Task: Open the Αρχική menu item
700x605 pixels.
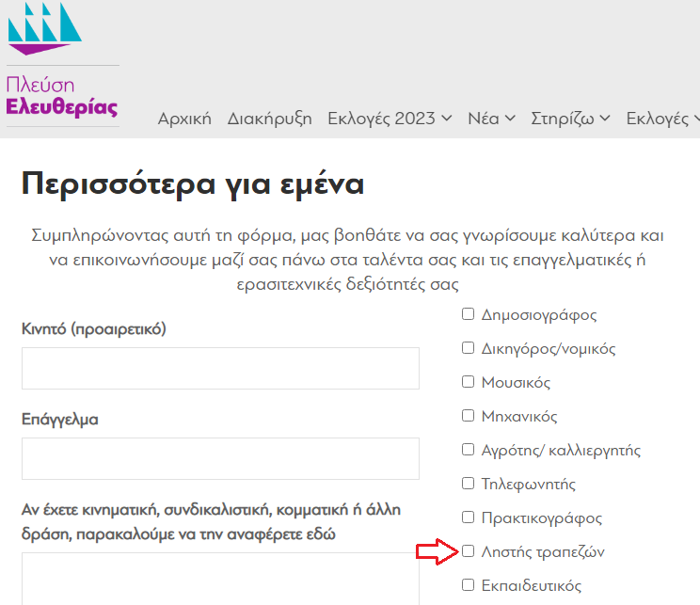Action: (x=184, y=119)
